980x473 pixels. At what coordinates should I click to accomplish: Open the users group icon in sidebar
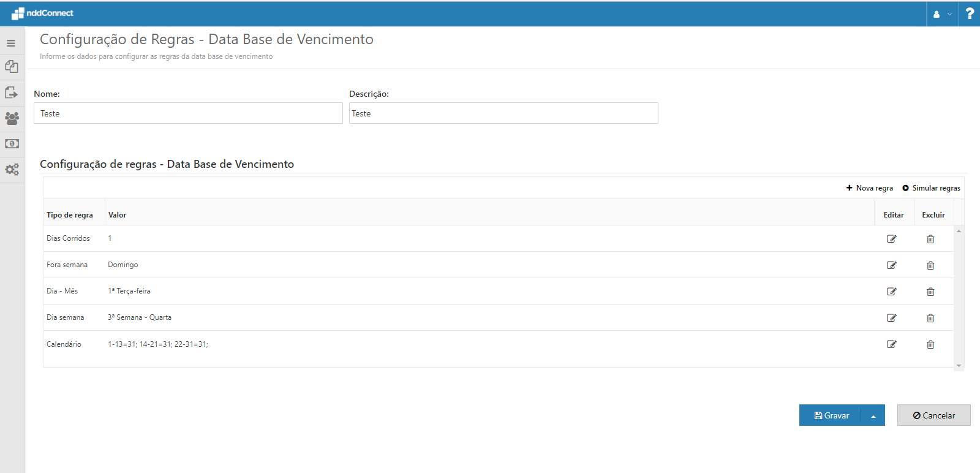tap(12, 118)
